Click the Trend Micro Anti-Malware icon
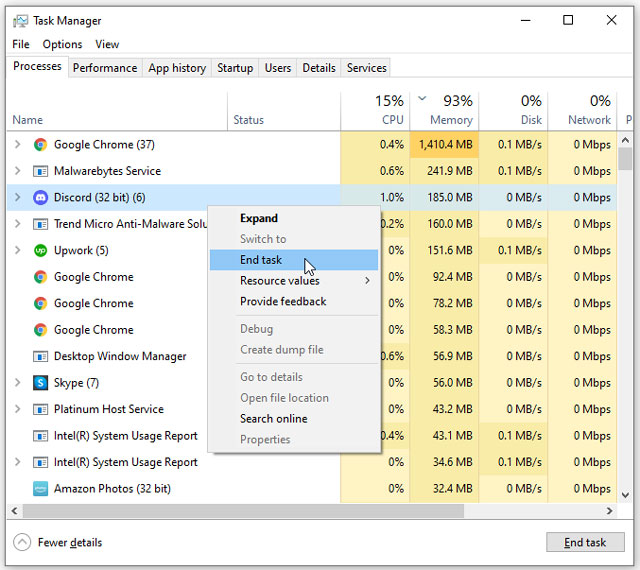Viewport: 640px width, 570px height. point(40,224)
